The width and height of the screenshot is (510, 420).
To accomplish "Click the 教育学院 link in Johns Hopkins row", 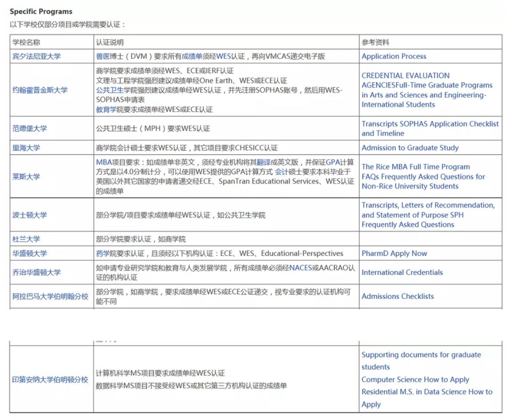I will pos(106,109).
